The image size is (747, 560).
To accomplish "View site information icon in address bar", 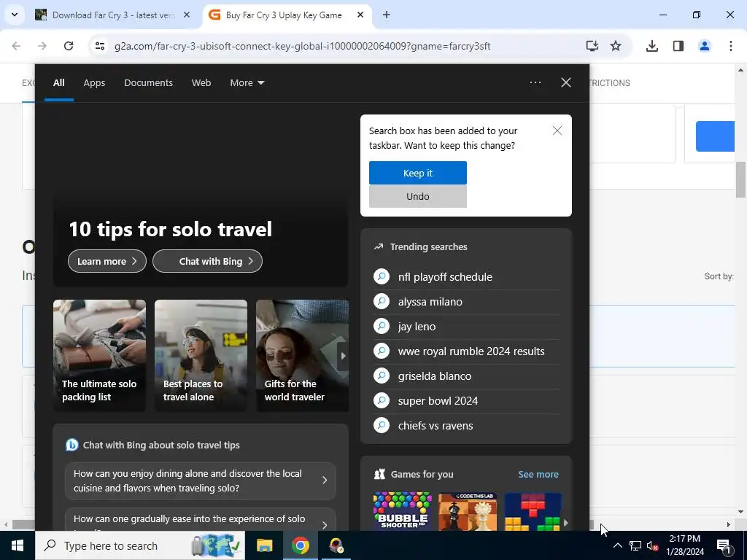I will (100, 46).
